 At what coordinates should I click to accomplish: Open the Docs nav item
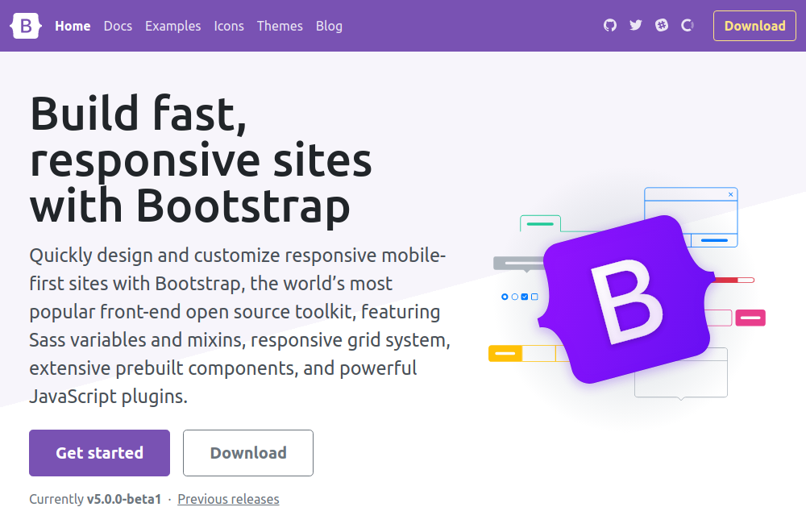tap(118, 26)
